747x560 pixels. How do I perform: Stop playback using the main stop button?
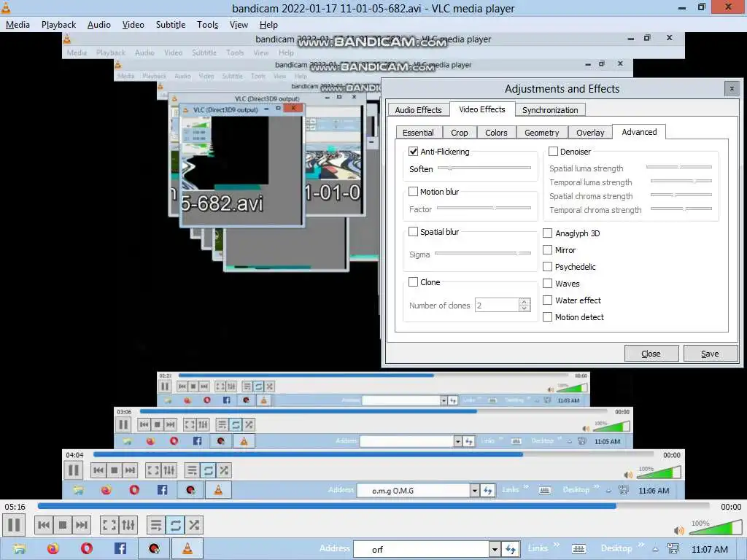63,525
